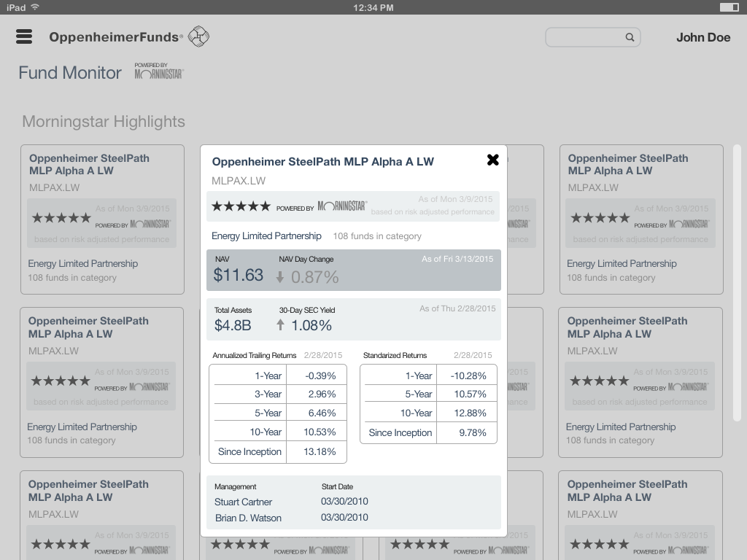Select the 12.88% 10-Year standardized return

click(x=471, y=413)
